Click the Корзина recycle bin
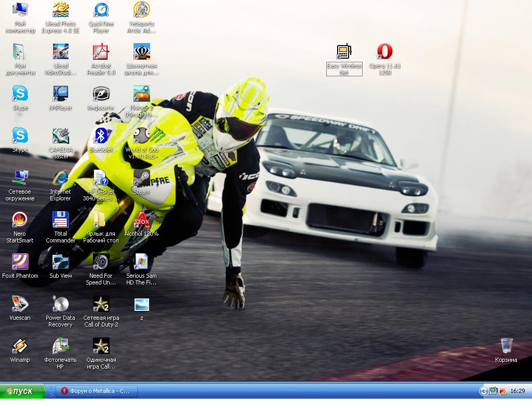 point(506,346)
